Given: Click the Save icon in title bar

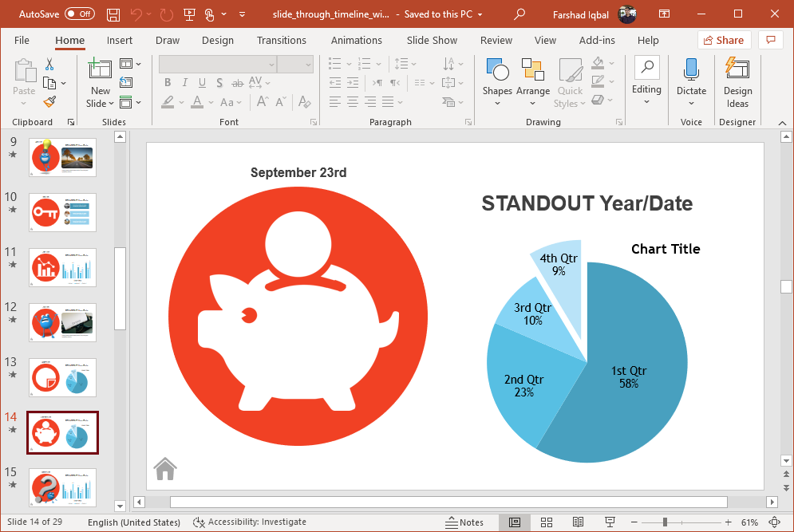Looking at the screenshot, I should [113, 14].
